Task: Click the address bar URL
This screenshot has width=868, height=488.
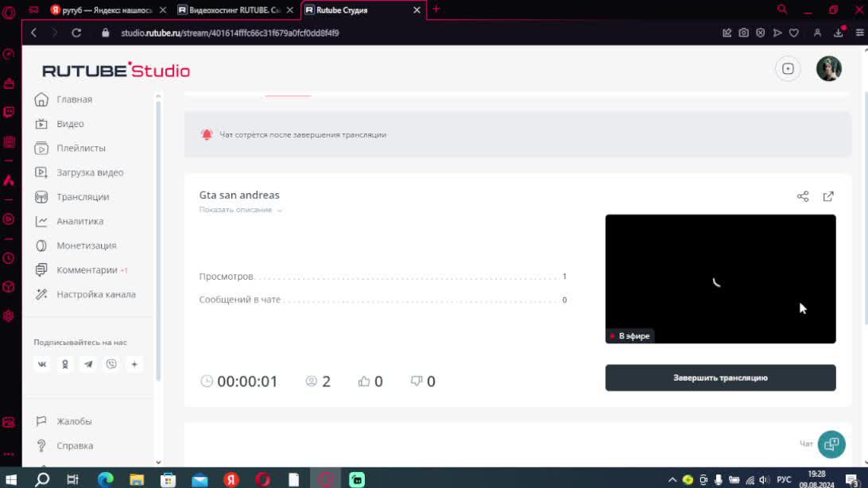Action: click(x=230, y=33)
